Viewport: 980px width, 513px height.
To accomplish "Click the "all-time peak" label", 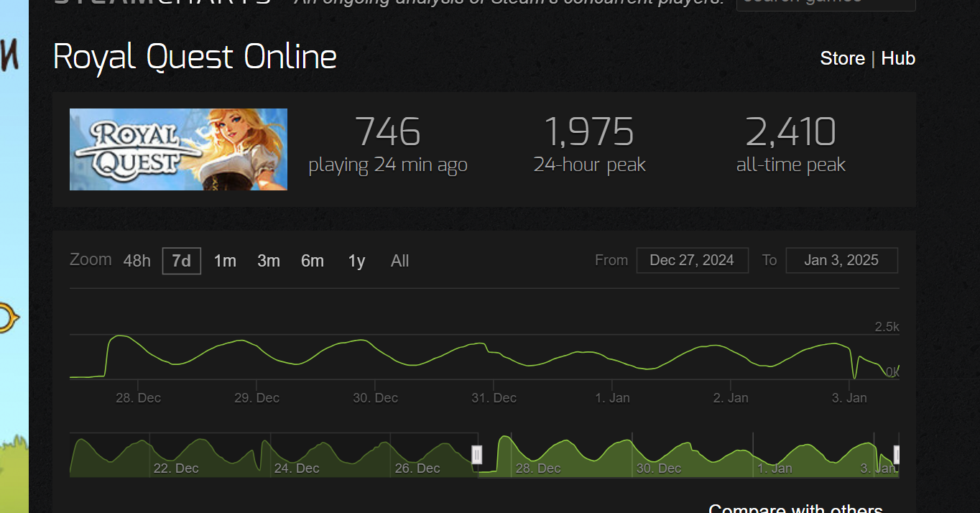I will (x=791, y=165).
